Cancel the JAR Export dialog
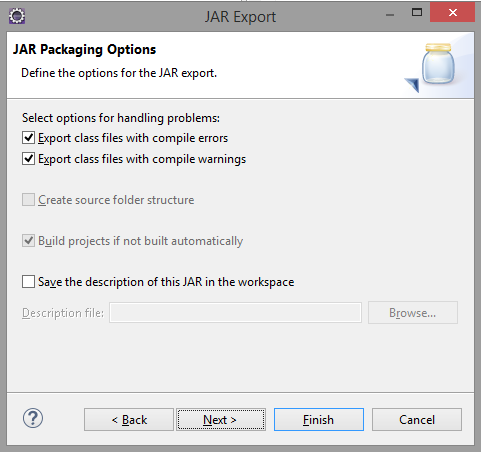481x452 pixels. [x=417, y=420]
